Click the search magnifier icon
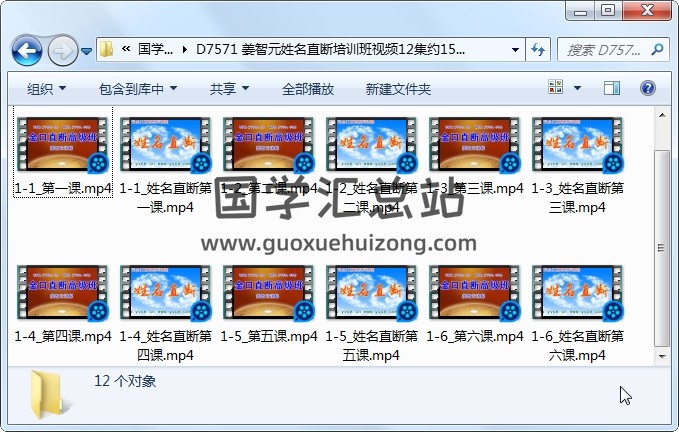 [x=657, y=50]
